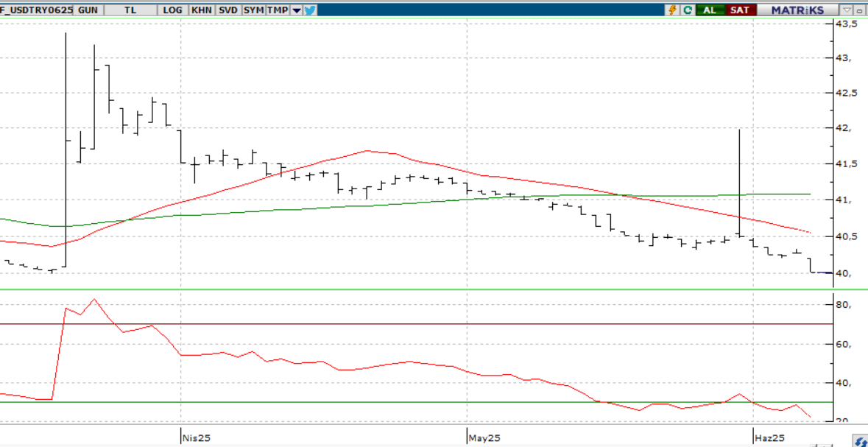Click the 43,5 price axis label
The height and width of the screenshot is (447, 868).
pyautogui.click(x=847, y=24)
